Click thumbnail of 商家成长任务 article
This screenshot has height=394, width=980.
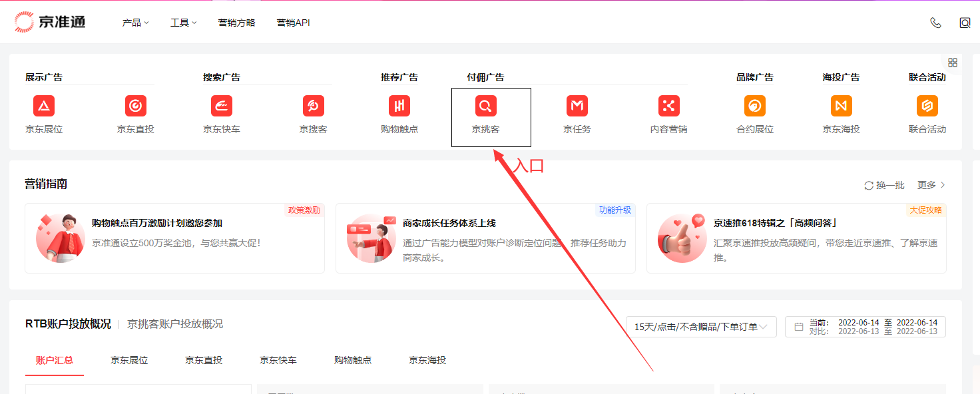click(x=371, y=238)
